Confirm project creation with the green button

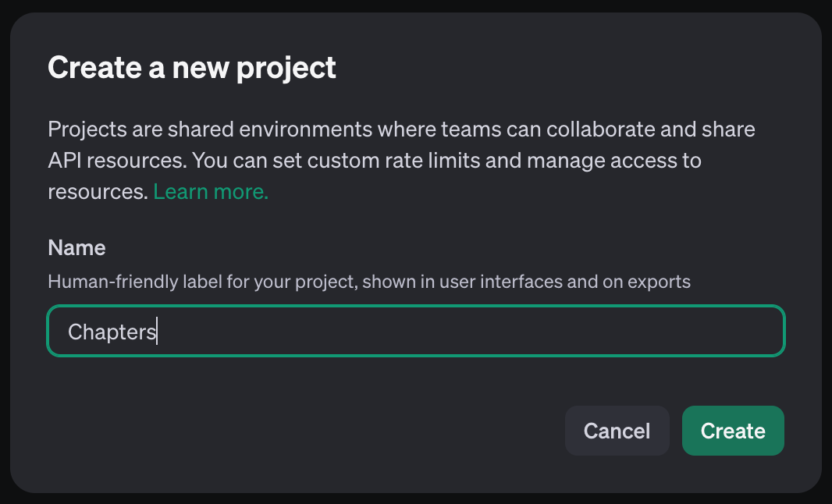[x=733, y=431]
